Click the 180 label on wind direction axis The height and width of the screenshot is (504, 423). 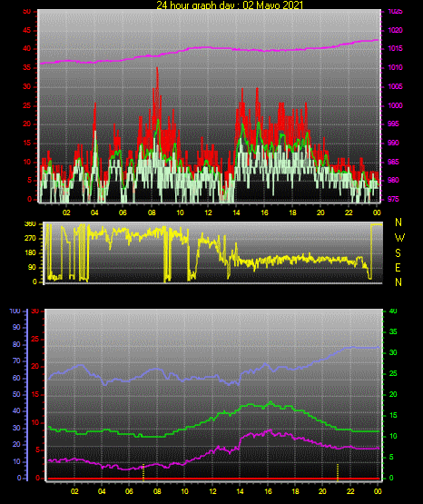pos(30,253)
